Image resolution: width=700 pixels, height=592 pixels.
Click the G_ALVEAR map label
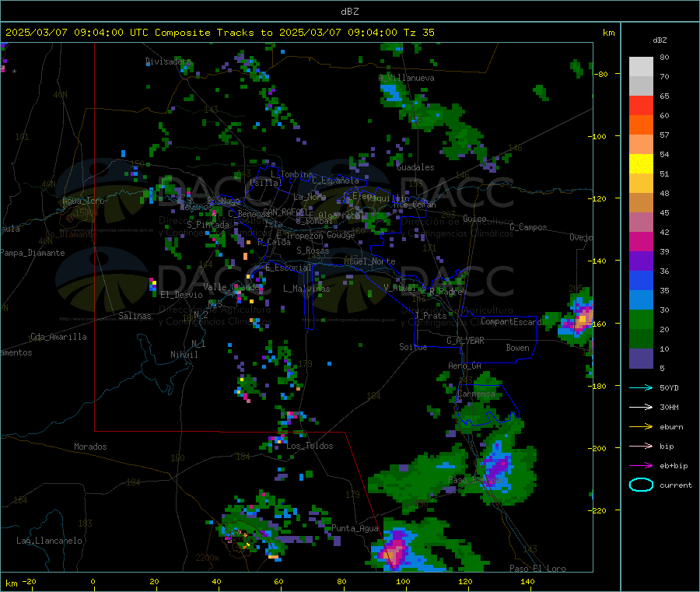tap(465, 341)
